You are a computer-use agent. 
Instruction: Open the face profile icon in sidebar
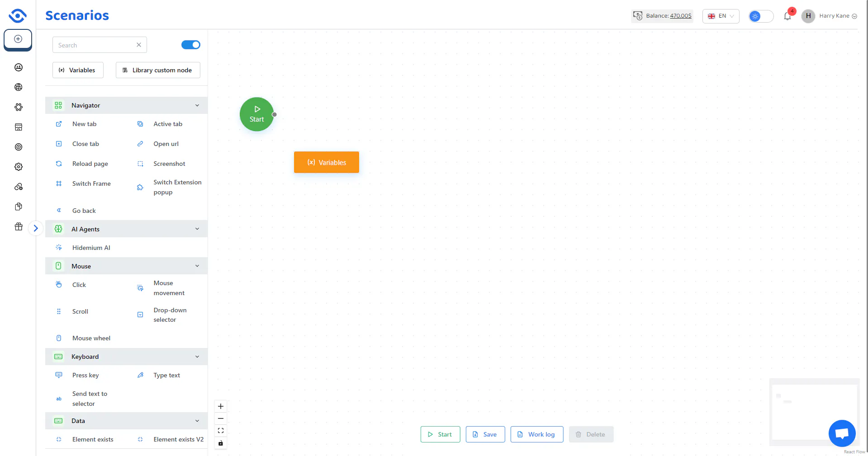[19, 67]
